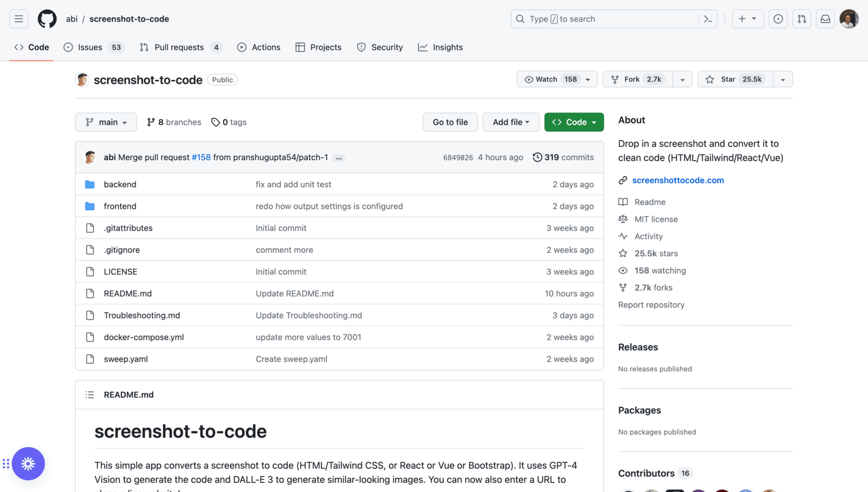The height and width of the screenshot is (492, 868).
Task: Expand the Add file dropdown
Action: pyautogui.click(x=510, y=122)
